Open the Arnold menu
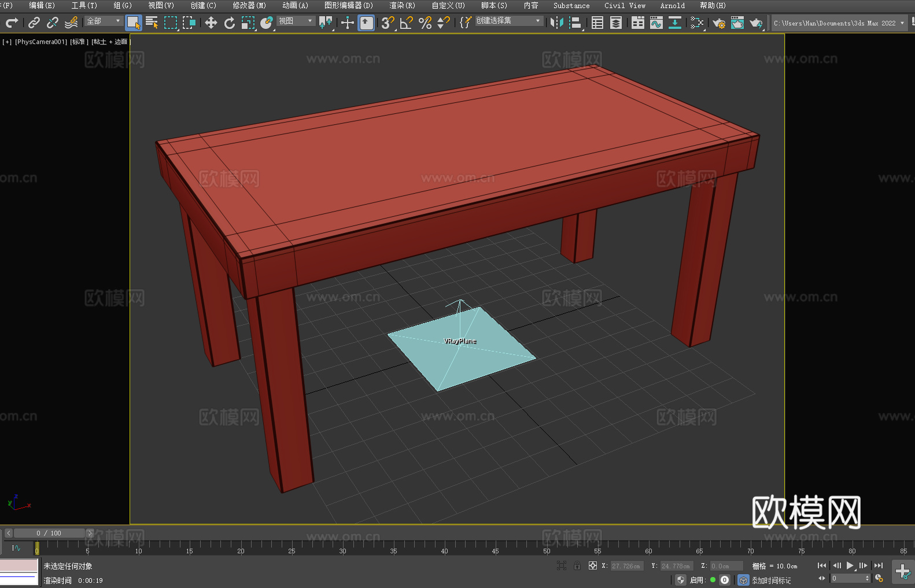Screen dimensions: 915x588 pyautogui.click(x=673, y=5)
